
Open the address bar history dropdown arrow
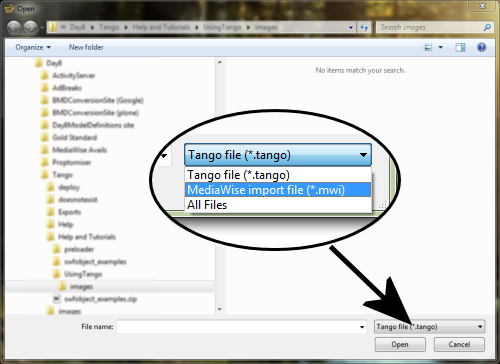pos(351,28)
